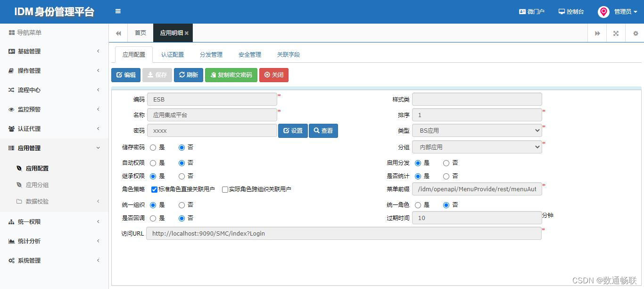Expand the 流程中心 menu chevron

(98, 90)
